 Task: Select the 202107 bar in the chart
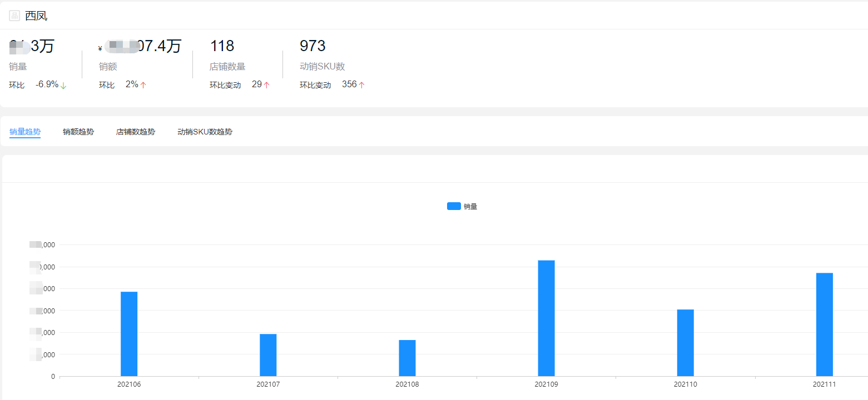pyautogui.click(x=268, y=355)
